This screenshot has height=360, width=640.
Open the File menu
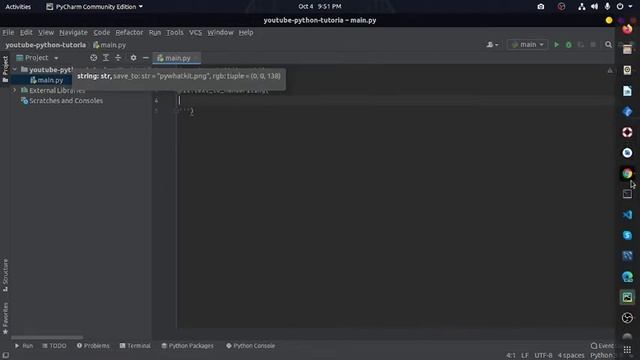pyautogui.click(x=8, y=32)
